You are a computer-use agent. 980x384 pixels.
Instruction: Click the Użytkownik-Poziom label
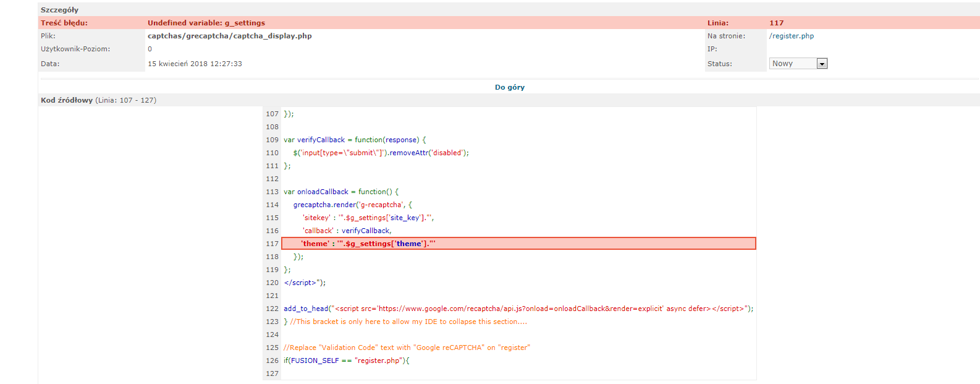tap(75, 49)
